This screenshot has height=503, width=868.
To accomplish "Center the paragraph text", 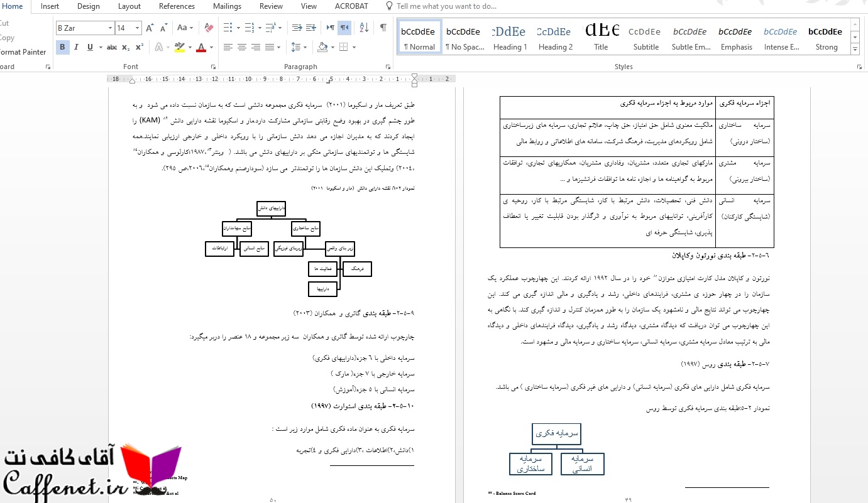I will click(x=242, y=47).
